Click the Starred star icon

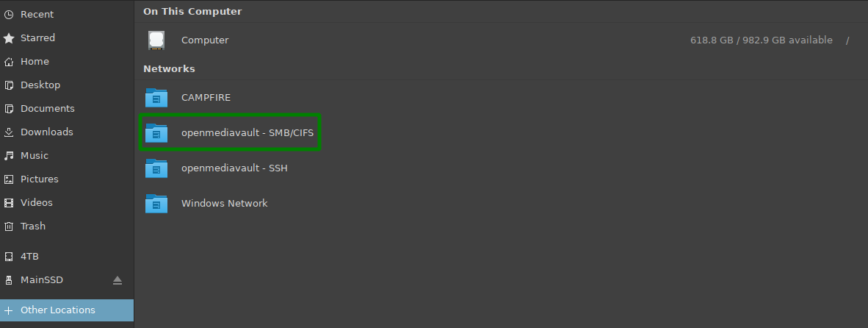pos(9,38)
